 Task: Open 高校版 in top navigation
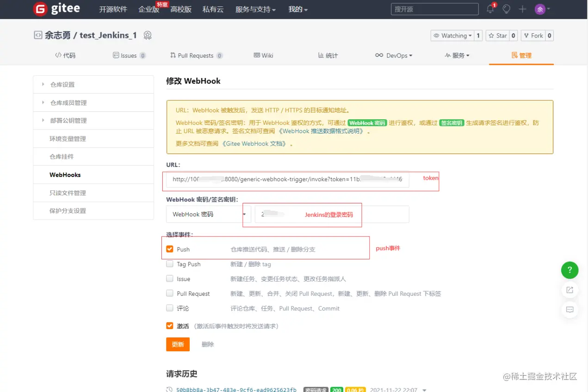[181, 9]
